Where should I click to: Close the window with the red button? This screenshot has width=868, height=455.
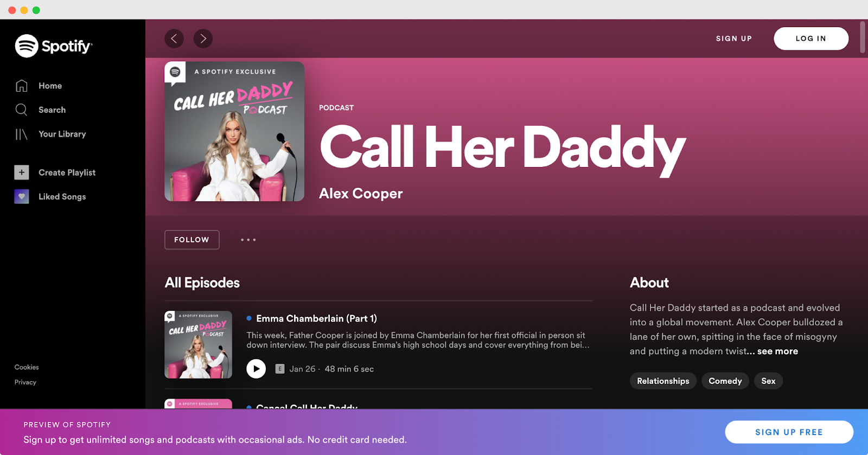[x=12, y=10]
